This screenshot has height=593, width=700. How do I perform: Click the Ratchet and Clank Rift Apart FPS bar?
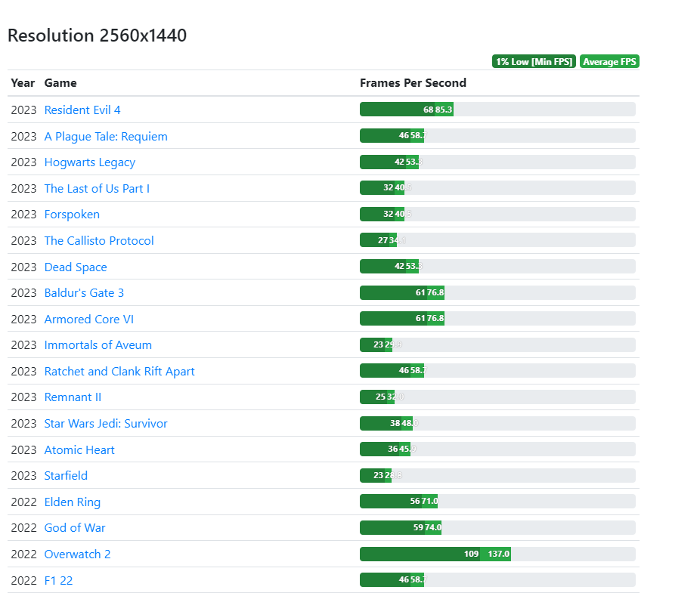pyautogui.click(x=497, y=371)
